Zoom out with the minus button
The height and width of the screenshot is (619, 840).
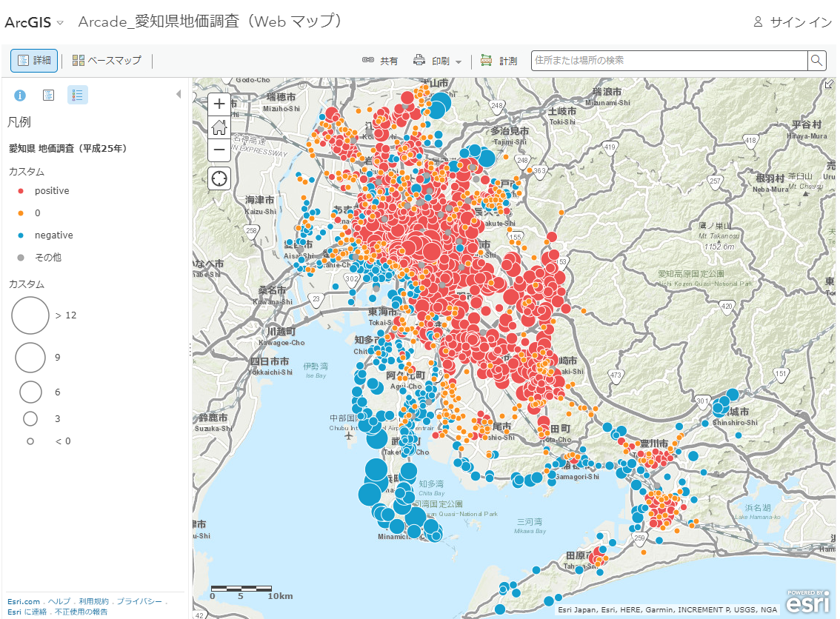click(x=219, y=150)
